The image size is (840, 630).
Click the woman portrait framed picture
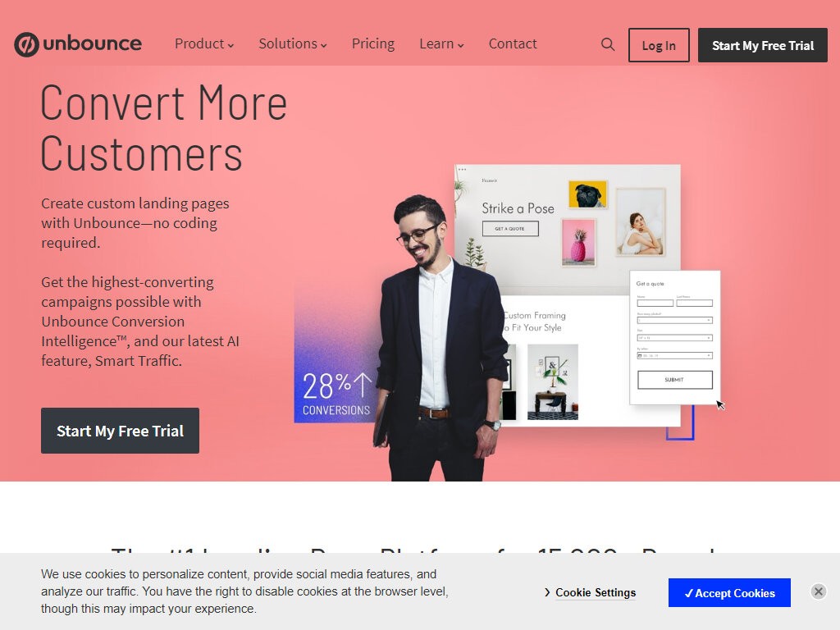point(640,222)
